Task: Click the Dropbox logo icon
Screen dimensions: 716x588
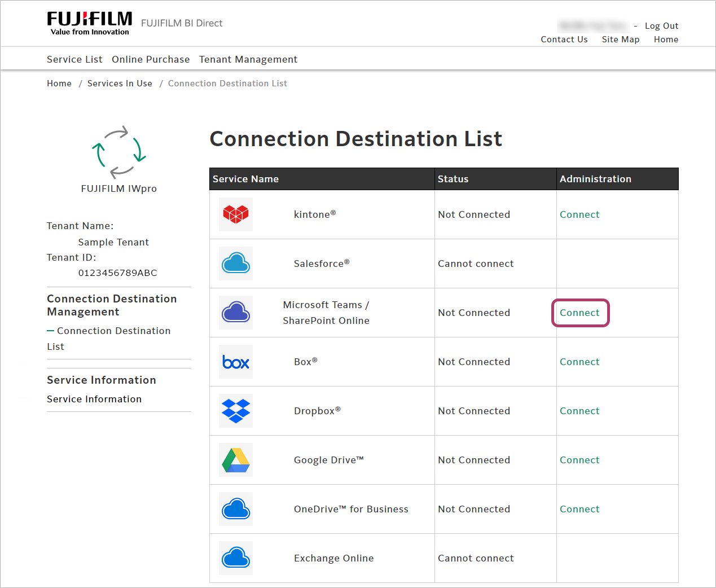Action: [x=236, y=411]
